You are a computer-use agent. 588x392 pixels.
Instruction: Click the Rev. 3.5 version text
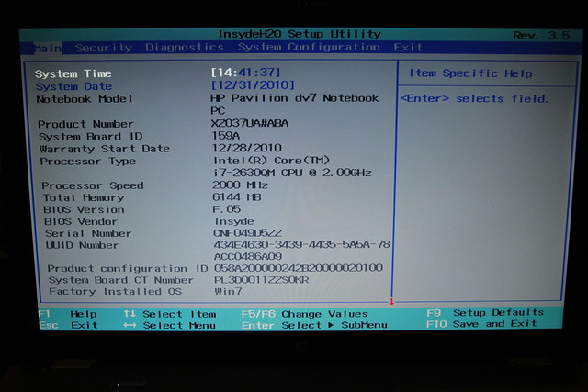[541, 36]
